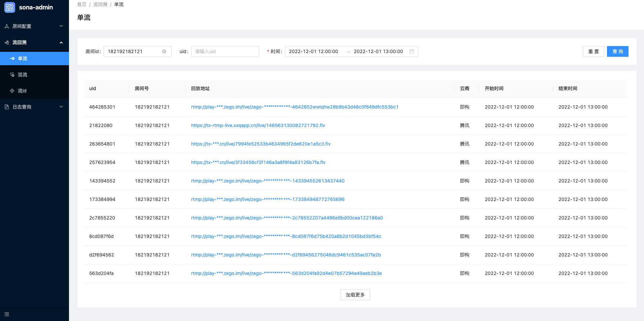This screenshot has width=644, height=321.
Task: Collapse the 流回溯 submenu chevron
Action: click(61, 42)
